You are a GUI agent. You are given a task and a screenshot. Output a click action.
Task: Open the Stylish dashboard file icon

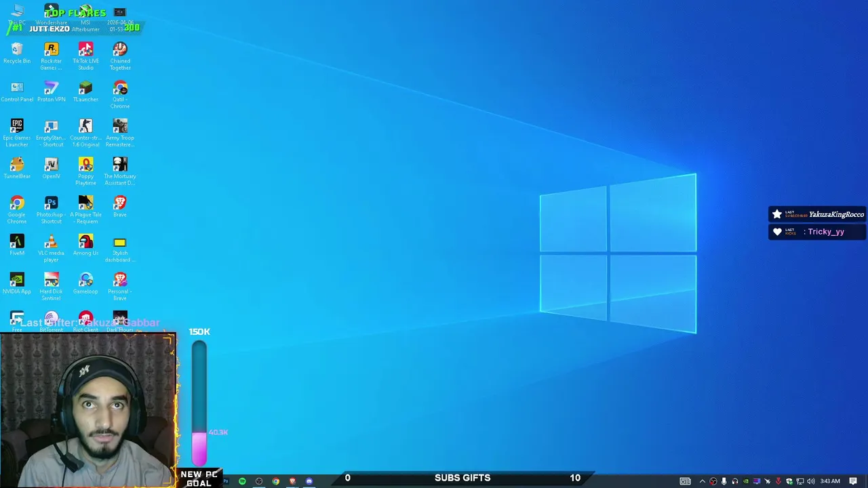pos(120,249)
